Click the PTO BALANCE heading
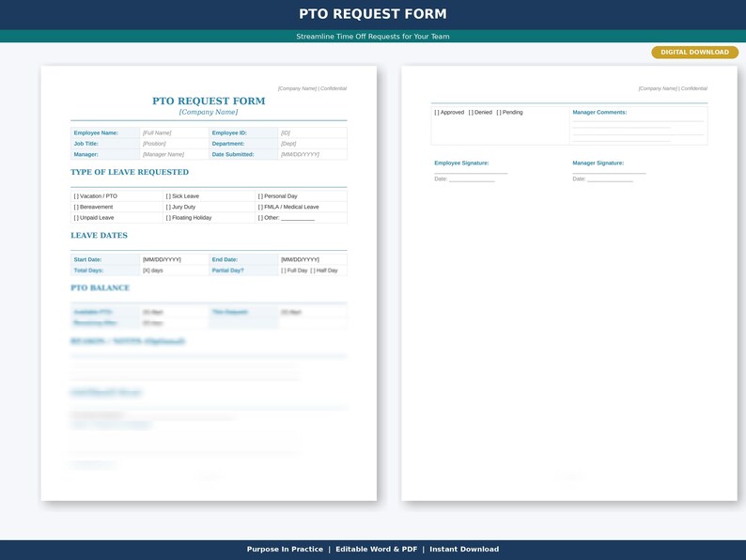746x560 pixels. (100, 288)
